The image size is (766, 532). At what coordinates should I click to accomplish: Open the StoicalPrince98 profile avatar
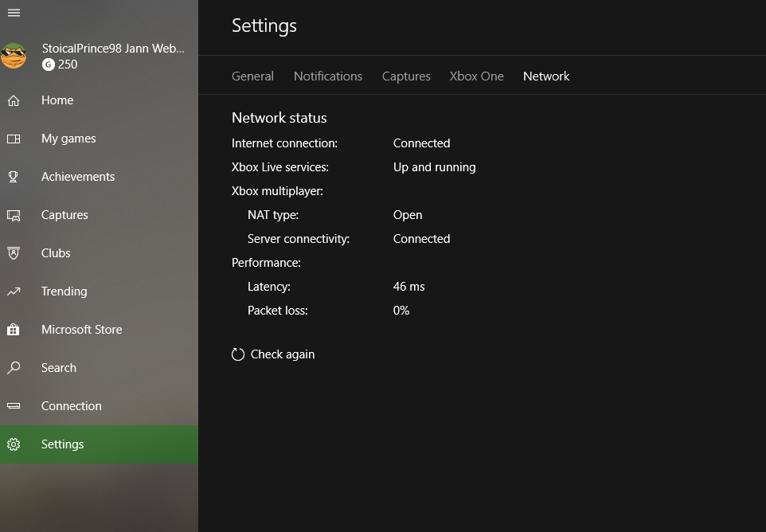coord(14,56)
